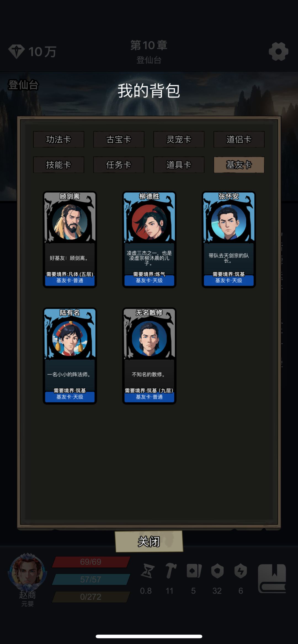298x644 pixels.
Task: Open the 道侣卡 category tab
Action: click(x=239, y=139)
